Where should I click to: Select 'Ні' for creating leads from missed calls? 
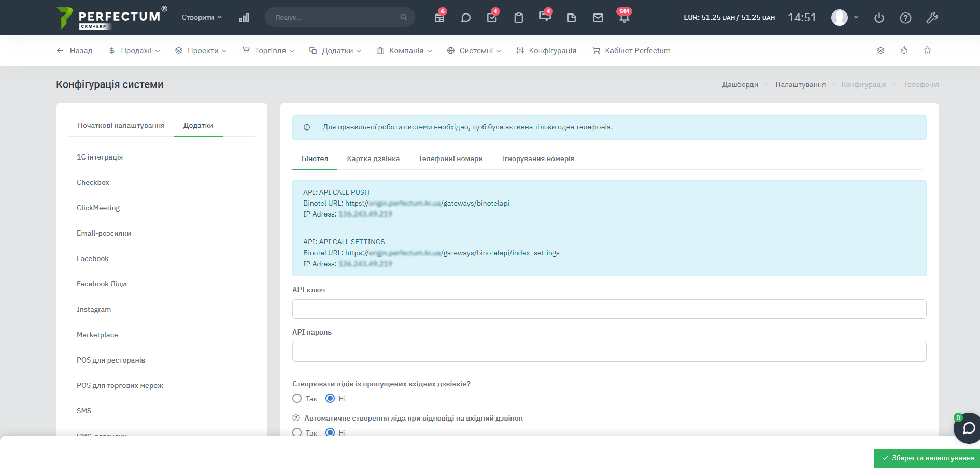coord(330,399)
